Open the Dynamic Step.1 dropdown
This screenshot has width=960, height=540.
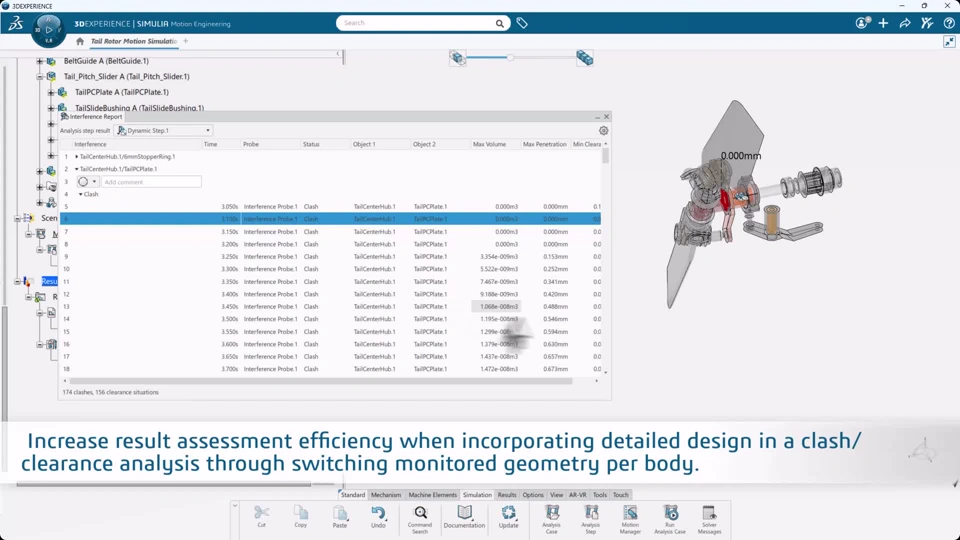pyautogui.click(x=163, y=130)
